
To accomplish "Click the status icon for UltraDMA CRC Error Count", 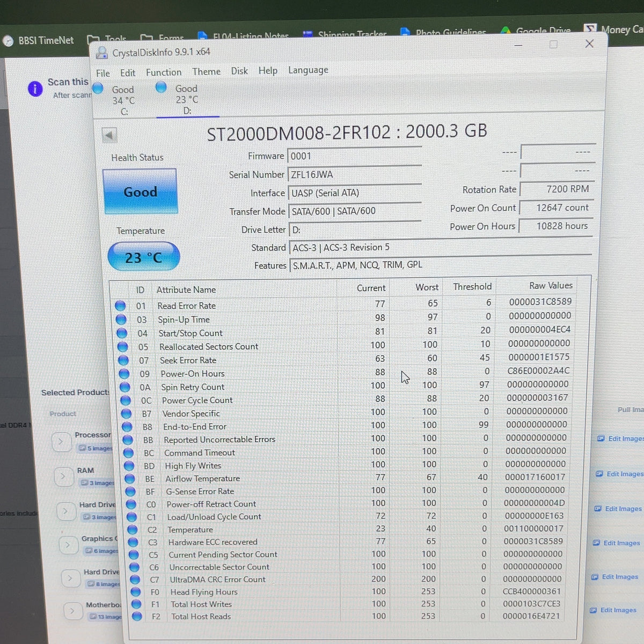I will [135, 580].
